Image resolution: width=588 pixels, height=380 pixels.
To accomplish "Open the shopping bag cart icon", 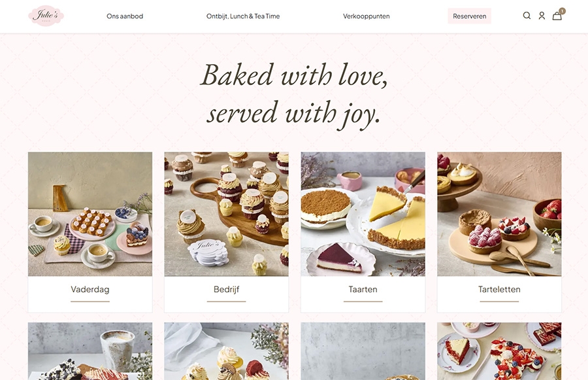I will point(557,16).
